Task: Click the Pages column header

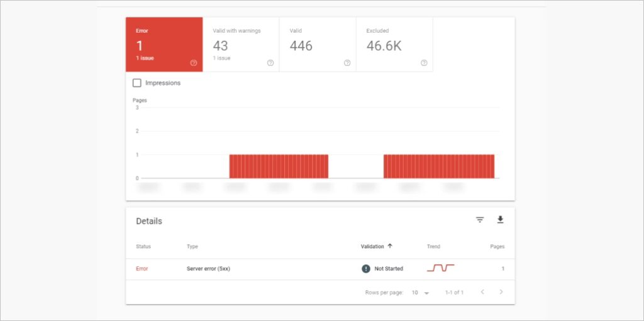Action: (x=497, y=247)
